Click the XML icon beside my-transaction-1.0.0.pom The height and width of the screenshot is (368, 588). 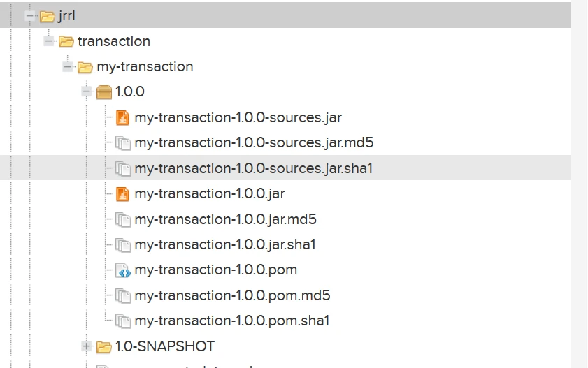123,270
